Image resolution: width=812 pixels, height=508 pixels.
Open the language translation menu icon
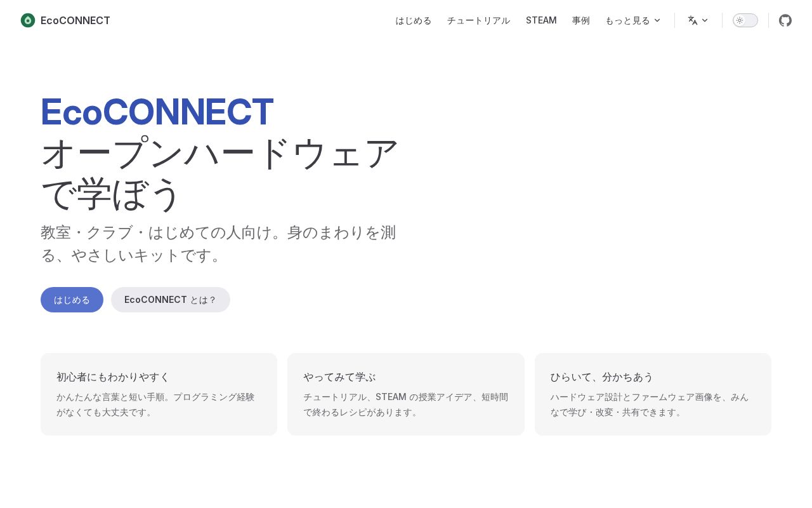pos(698,20)
